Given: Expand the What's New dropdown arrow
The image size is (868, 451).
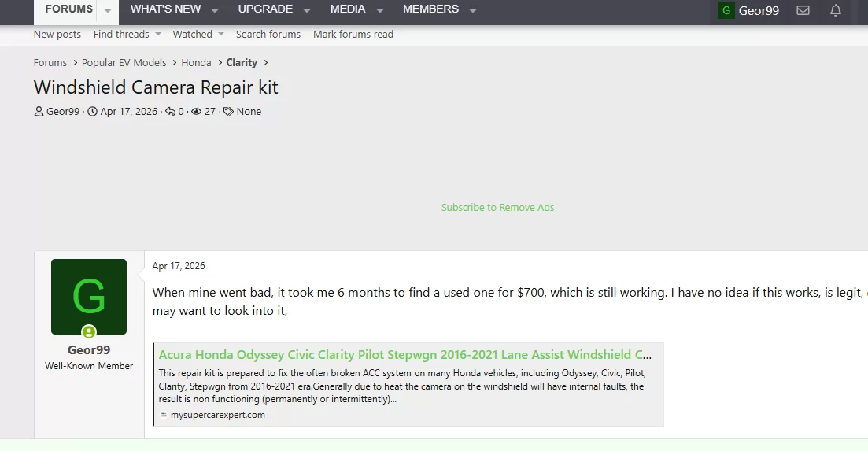Looking at the screenshot, I should click(x=215, y=10).
